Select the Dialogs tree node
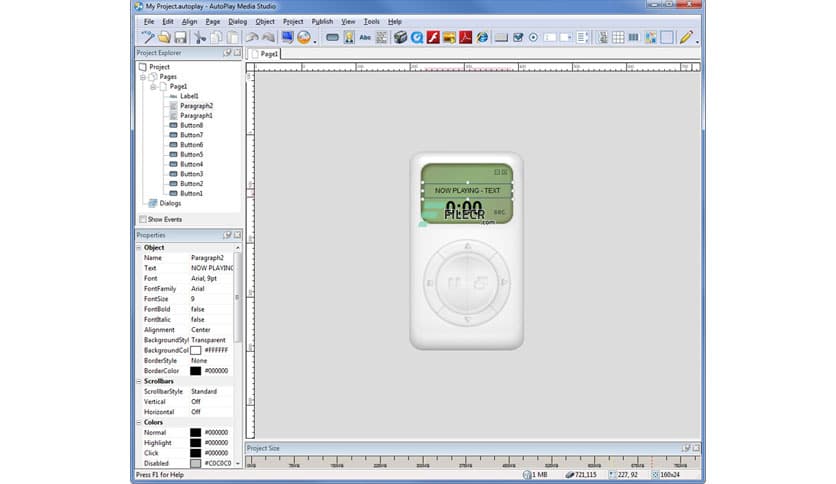This screenshot has width=836, height=484. coord(170,203)
